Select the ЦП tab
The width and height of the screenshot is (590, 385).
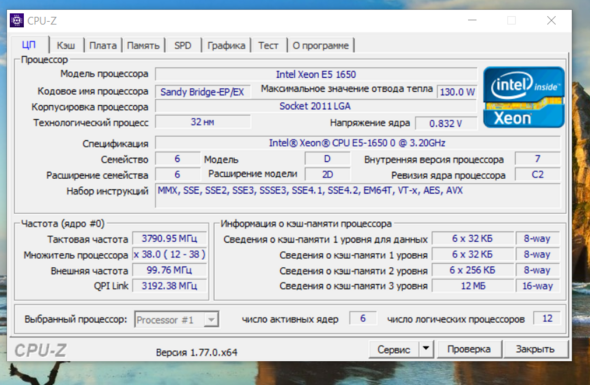click(29, 45)
